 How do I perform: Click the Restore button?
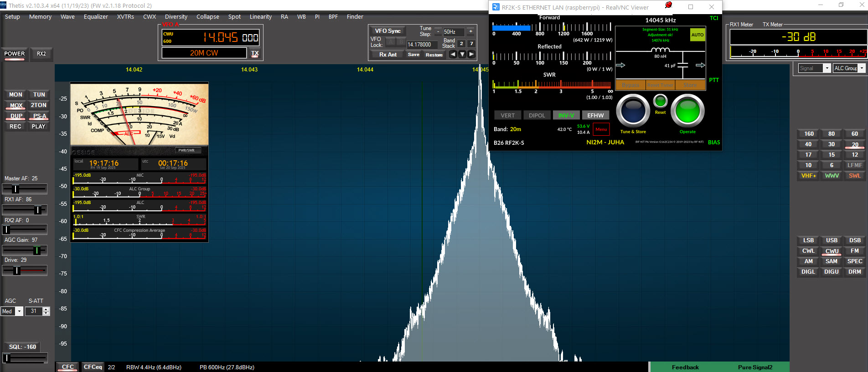(x=434, y=55)
